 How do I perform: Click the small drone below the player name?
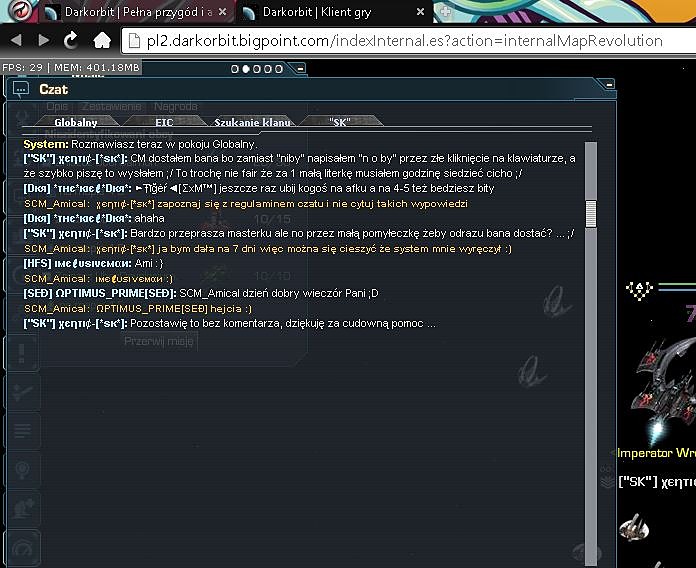[x=634, y=528]
